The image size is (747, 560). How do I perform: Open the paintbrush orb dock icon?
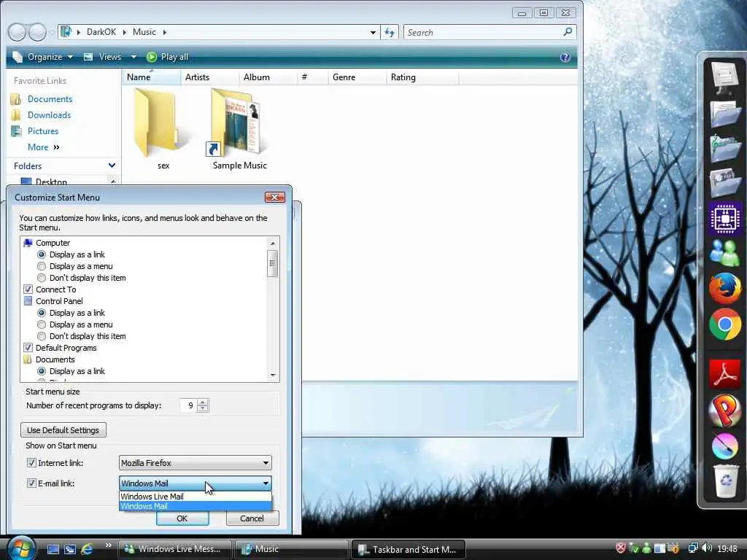coord(724,446)
